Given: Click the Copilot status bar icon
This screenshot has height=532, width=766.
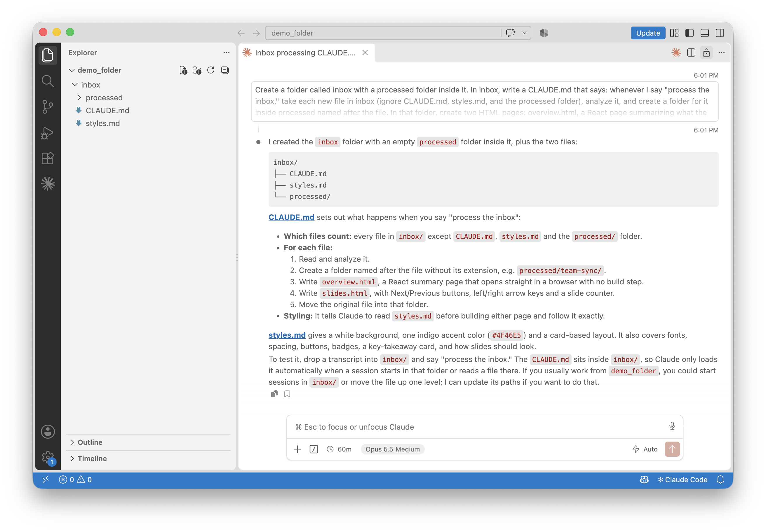Looking at the screenshot, I should 644,479.
